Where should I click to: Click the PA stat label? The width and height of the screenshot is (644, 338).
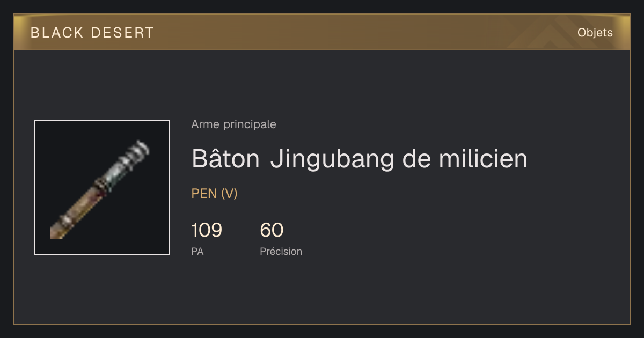[x=197, y=251]
